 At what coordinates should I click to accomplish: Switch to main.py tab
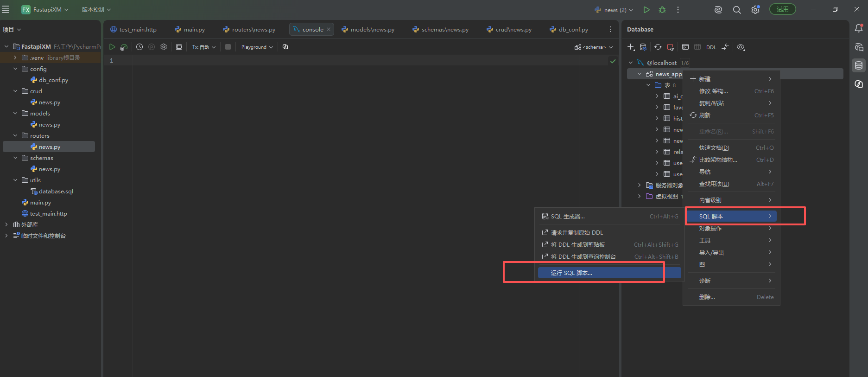pos(190,29)
